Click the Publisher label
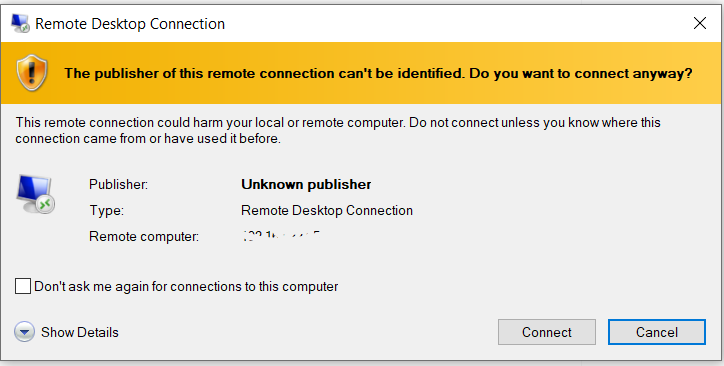Viewport: 724px width, 366px height. click(118, 184)
